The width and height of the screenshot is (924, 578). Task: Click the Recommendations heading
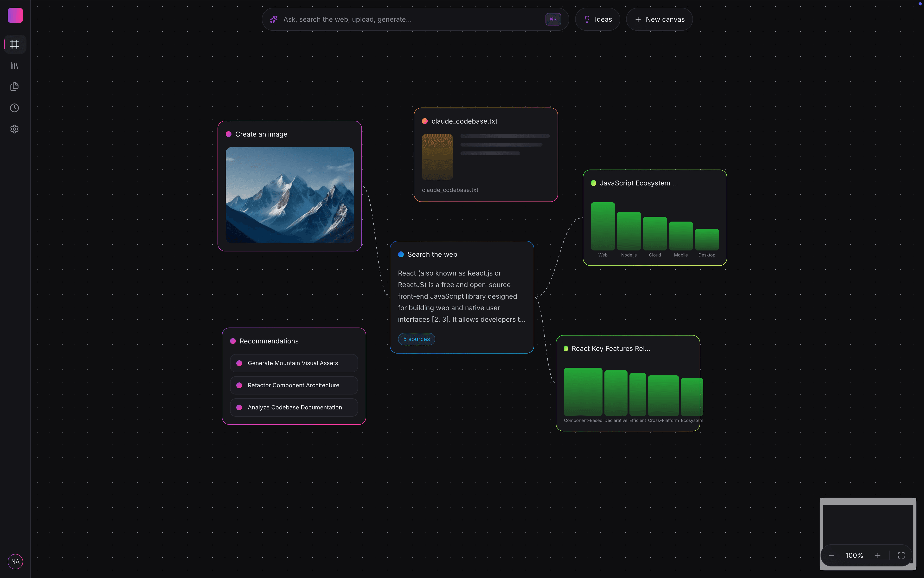pos(269,341)
